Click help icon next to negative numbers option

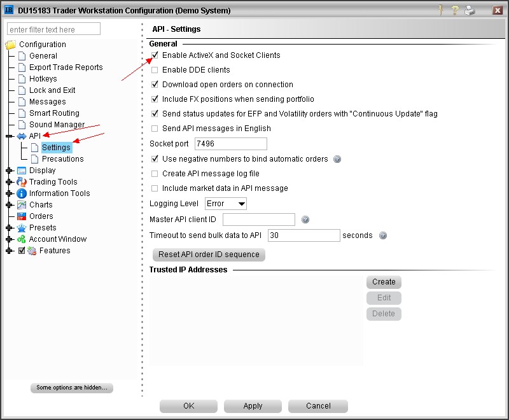(x=337, y=159)
